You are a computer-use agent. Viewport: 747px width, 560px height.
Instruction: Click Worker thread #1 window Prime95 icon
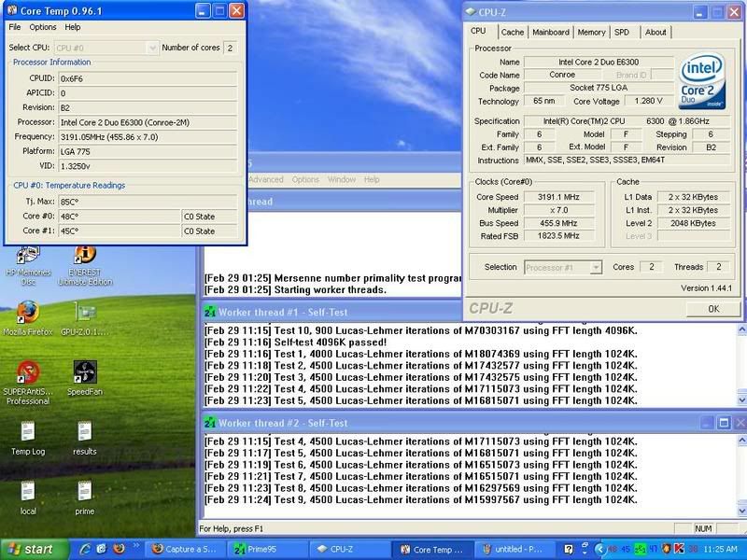click(209, 313)
